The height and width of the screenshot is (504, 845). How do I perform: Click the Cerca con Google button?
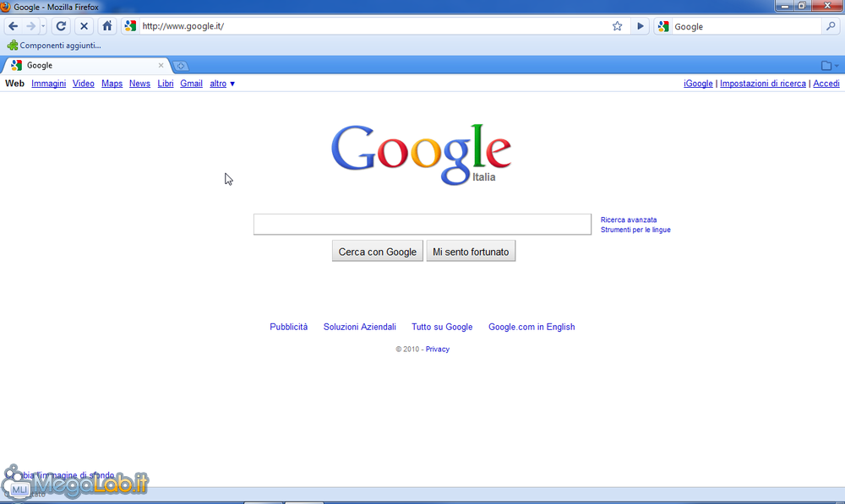pos(377,252)
